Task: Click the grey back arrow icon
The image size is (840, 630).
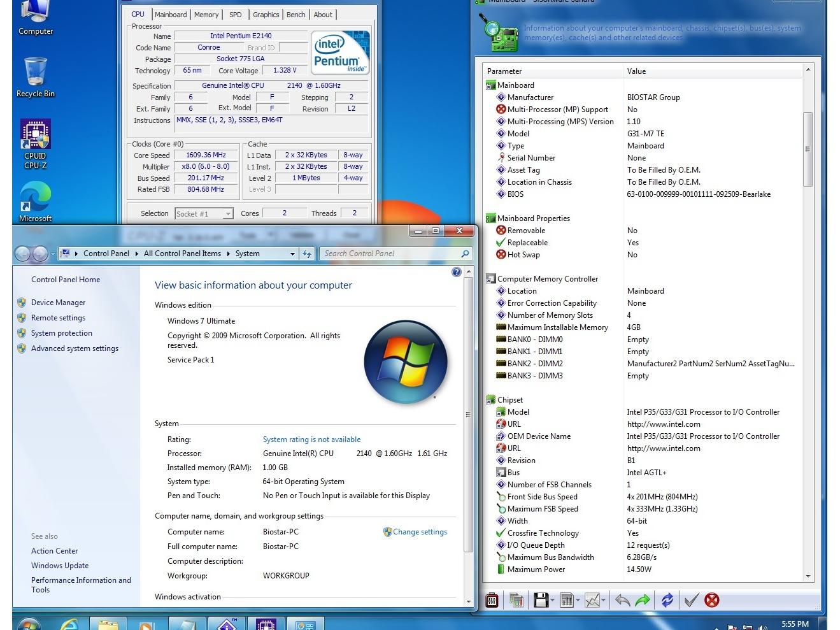Action: tap(622, 600)
